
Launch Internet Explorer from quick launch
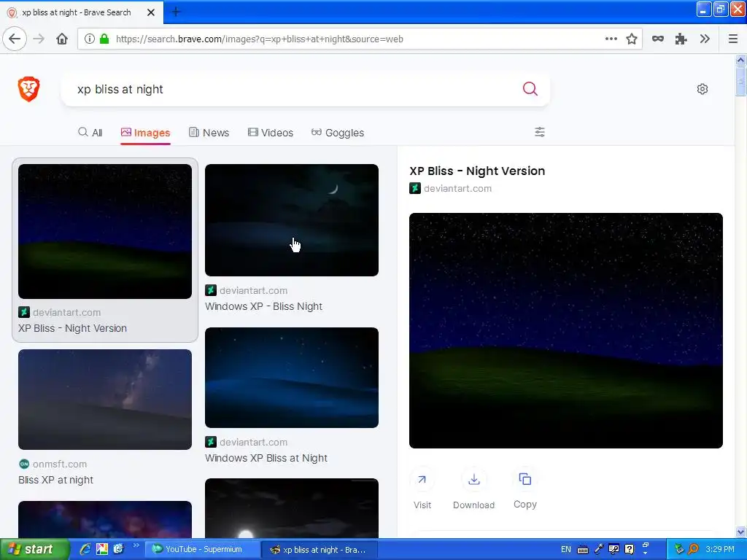click(x=85, y=549)
